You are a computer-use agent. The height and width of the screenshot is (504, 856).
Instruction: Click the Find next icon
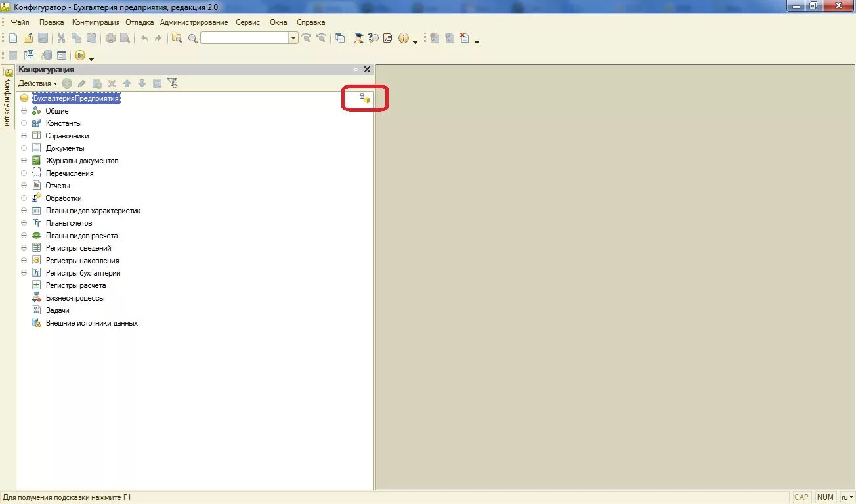(x=306, y=38)
